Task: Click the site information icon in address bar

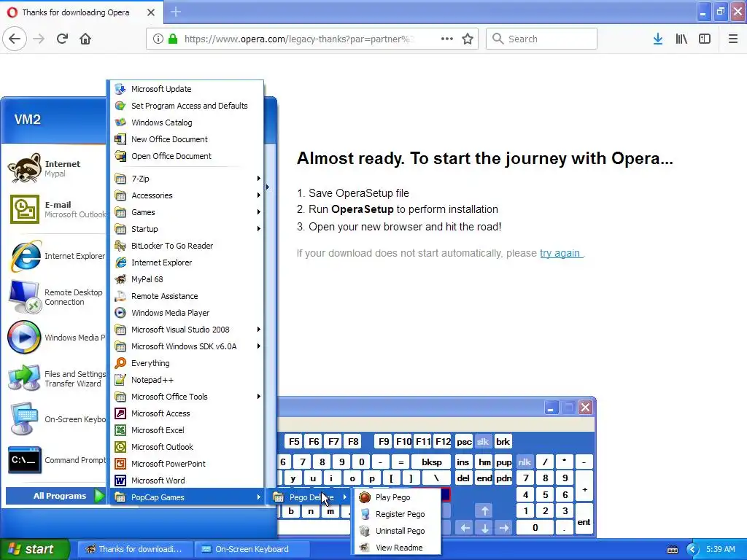Action: pyautogui.click(x=158, y=39)
